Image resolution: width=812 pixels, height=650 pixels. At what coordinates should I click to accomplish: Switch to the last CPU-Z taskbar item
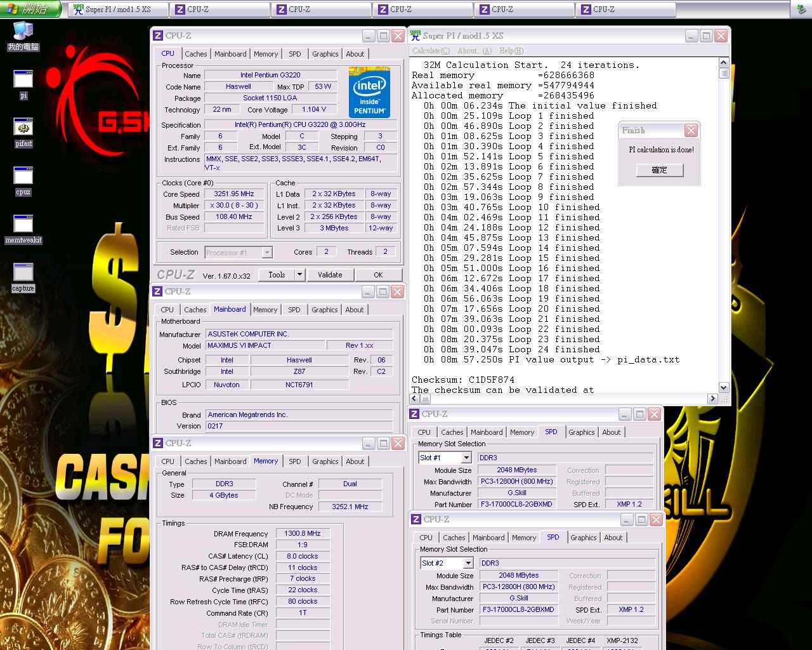pyautogui.click(x=625, y=10)
